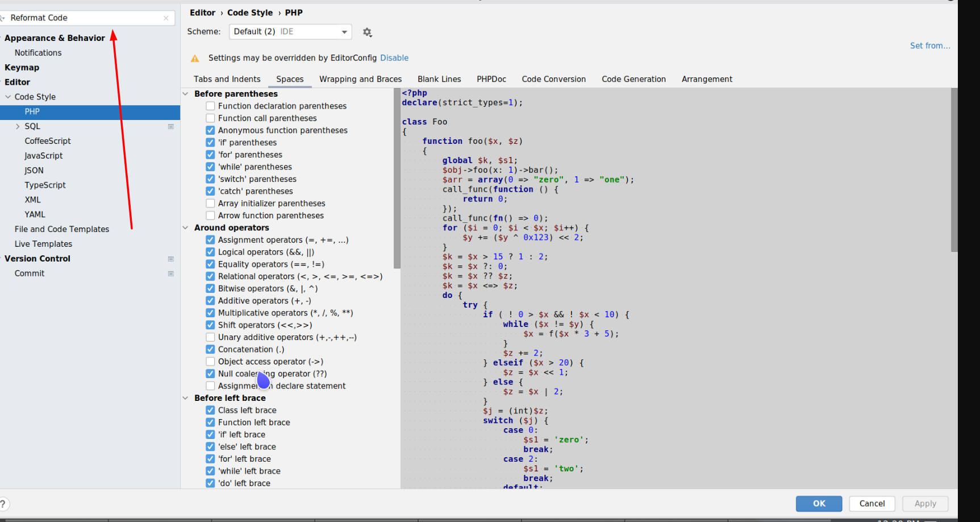The height and width of the screenshot is (522, 980).
Task: Open scheme actions gear menu
Action: click(x=368, y=32)
